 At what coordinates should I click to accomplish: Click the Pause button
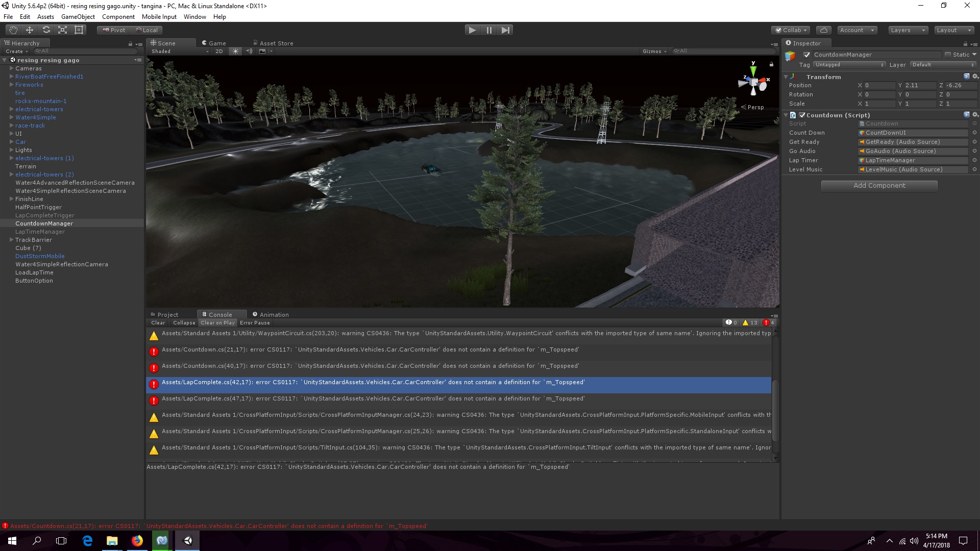click(x=489, y=30)
